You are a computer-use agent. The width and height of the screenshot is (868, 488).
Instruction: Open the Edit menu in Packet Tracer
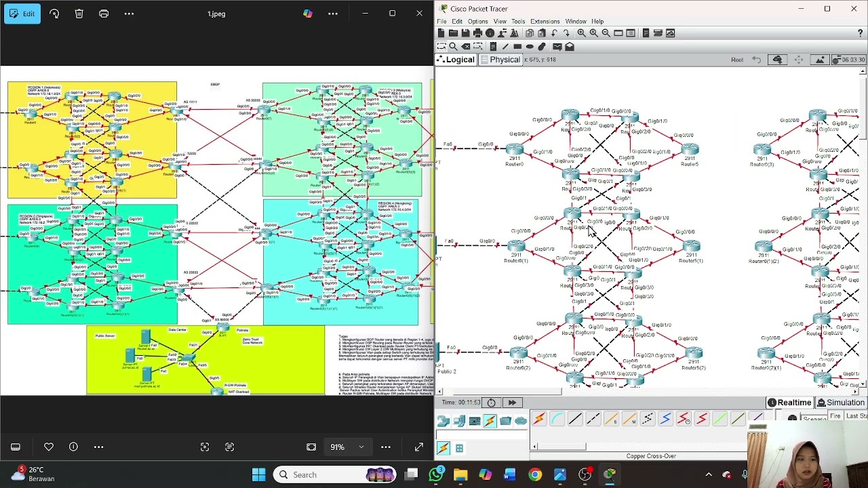pos(457,22)
